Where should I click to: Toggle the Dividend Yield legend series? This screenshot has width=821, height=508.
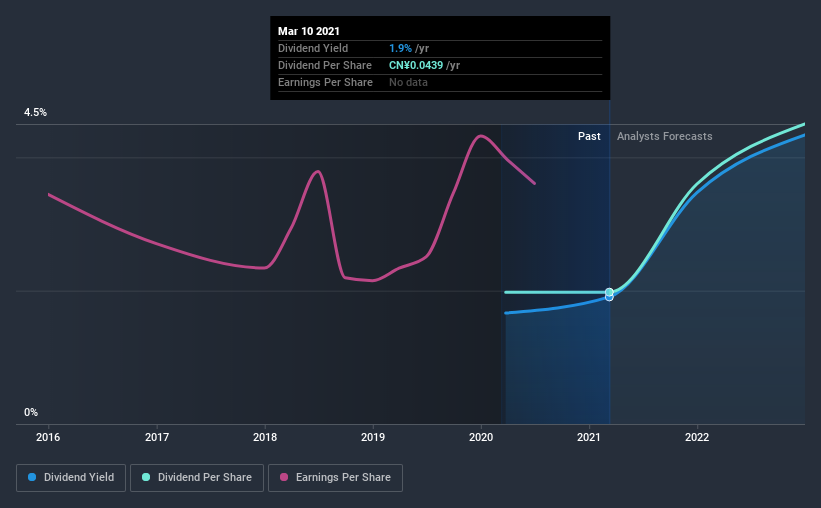tap(72, 478)
